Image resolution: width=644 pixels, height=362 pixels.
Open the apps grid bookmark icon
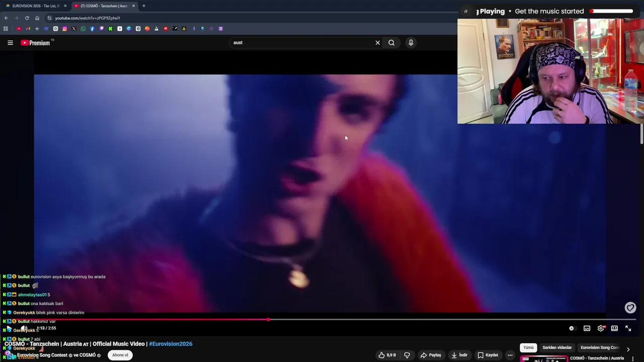coord(6,29)
